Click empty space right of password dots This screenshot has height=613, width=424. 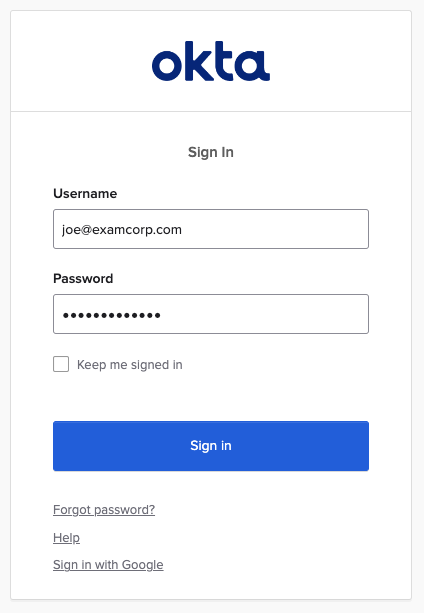[x=264, y=314]
